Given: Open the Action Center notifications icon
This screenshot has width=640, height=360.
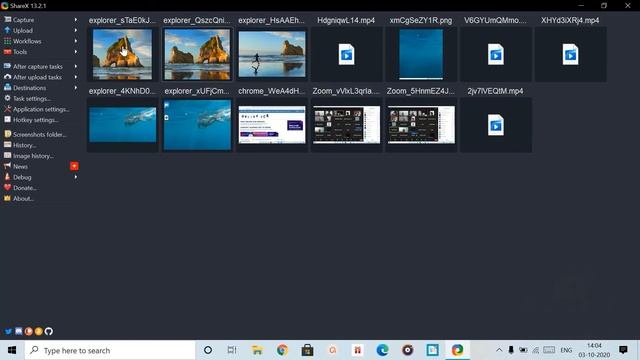Looking at the screenshot, I should click(x=623, y=350).
